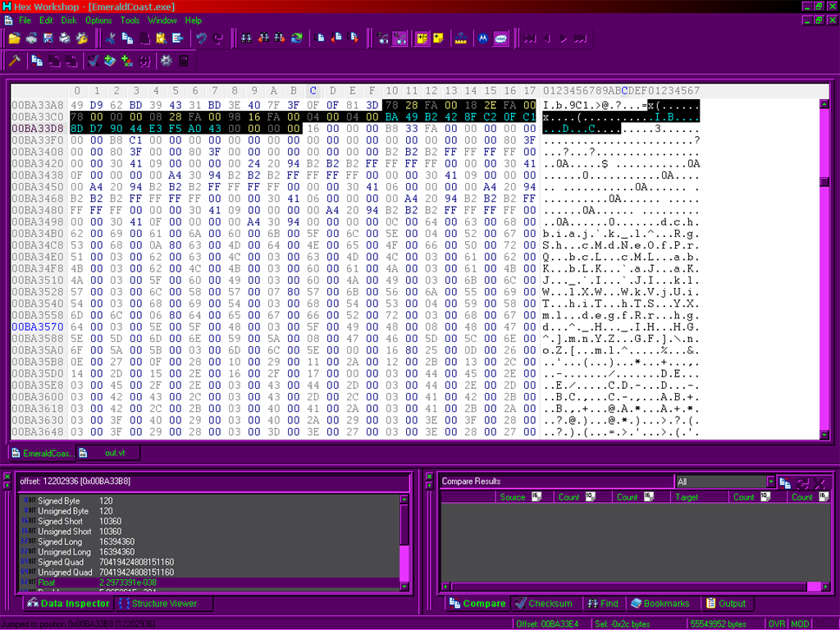This screenshot has height=630, width=840.
Task: Click Find Next binoculars with right arrow
Action: (x=281, y=39)
